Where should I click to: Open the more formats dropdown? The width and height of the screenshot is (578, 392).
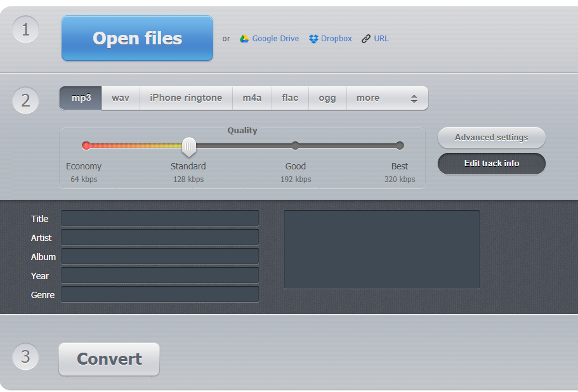(x=388, y=98)
